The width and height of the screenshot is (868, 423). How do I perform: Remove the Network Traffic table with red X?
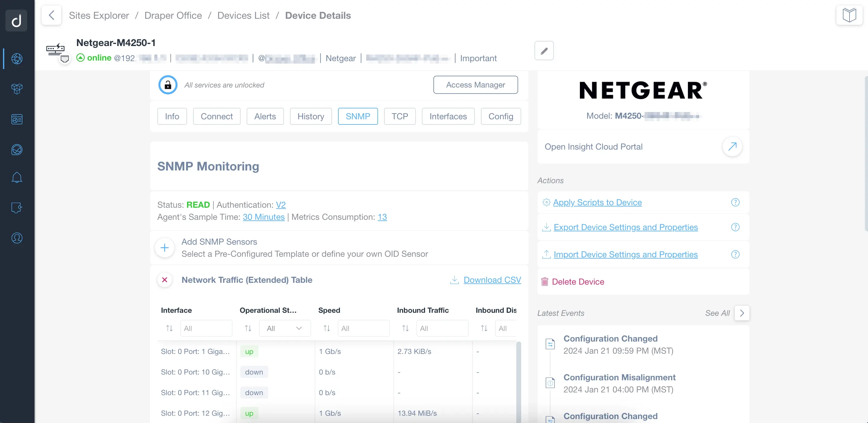164,280
